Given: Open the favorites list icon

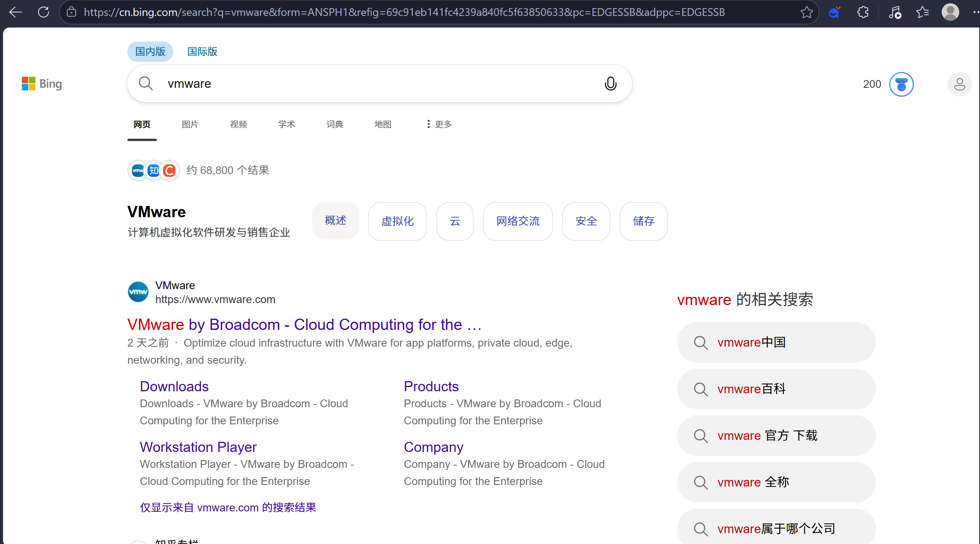Looking at the screenshot, I should (923, 12).
